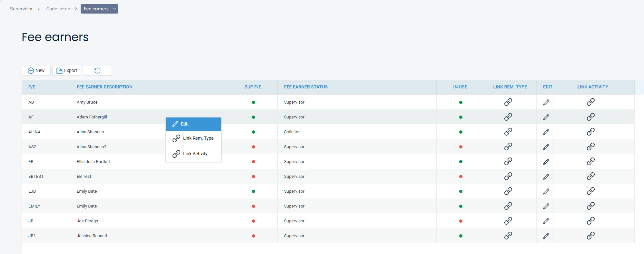
Task: Click the edit pencil for Amy Bruce
Action: pyautogui.click(x=546, y=102)
